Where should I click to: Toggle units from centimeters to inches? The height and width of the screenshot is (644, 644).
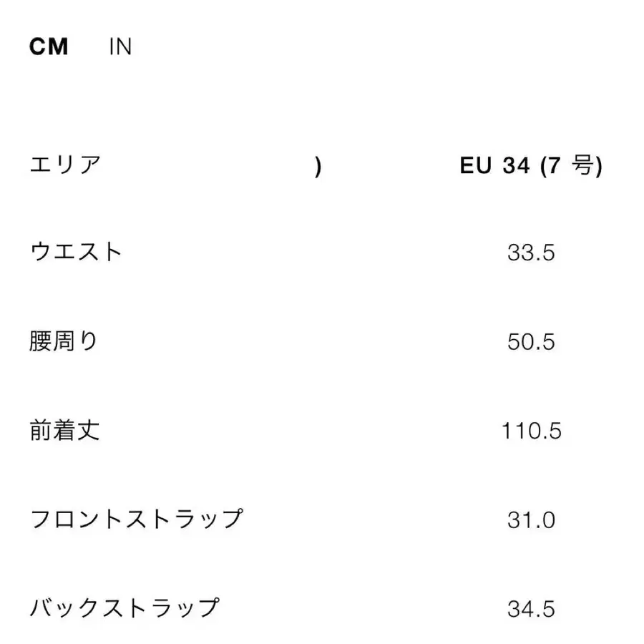[122, 46]
